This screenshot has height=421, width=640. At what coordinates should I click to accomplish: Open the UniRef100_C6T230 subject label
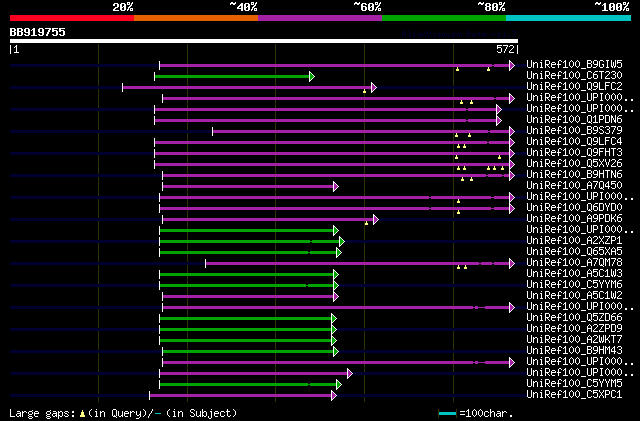574,75
